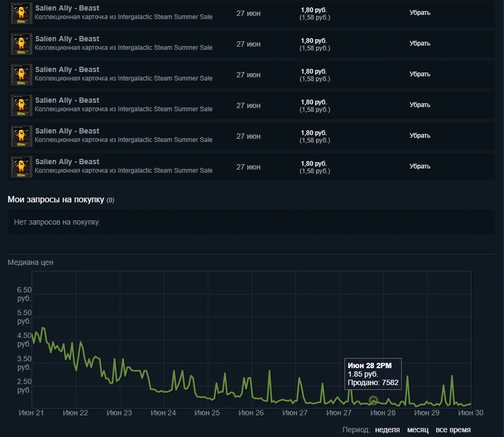This screenshot has height=437, width=504.
Task: Click the Июн 29 axis label
Action: (427, 413)
